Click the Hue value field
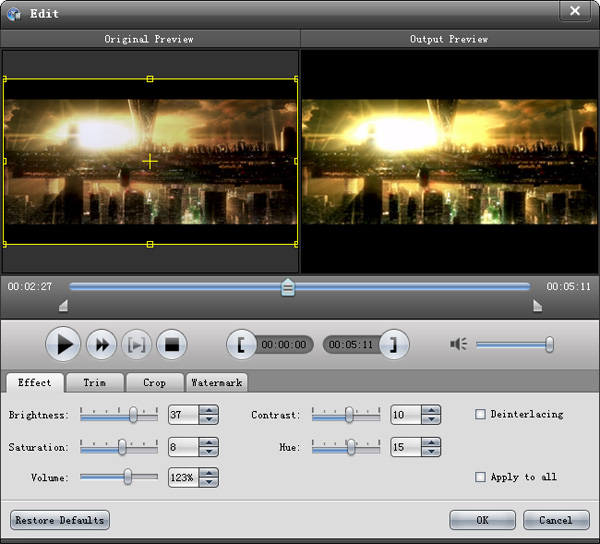The width and height of the screenshot is (600, 544). (x=406, y=447)
